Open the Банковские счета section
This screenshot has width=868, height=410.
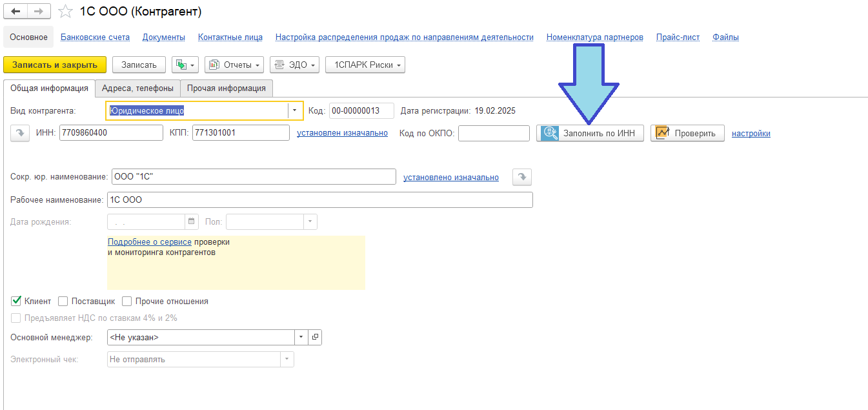click(x=96, y=37)
